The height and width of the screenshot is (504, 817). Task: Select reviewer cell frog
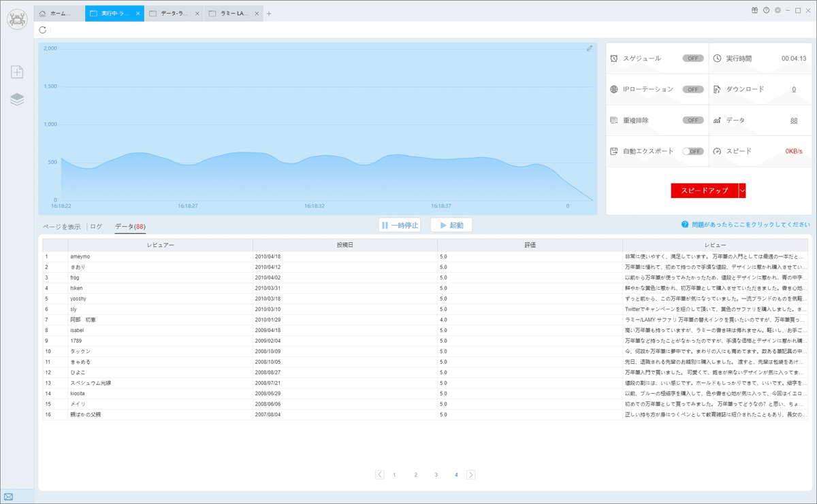point(160,278)
